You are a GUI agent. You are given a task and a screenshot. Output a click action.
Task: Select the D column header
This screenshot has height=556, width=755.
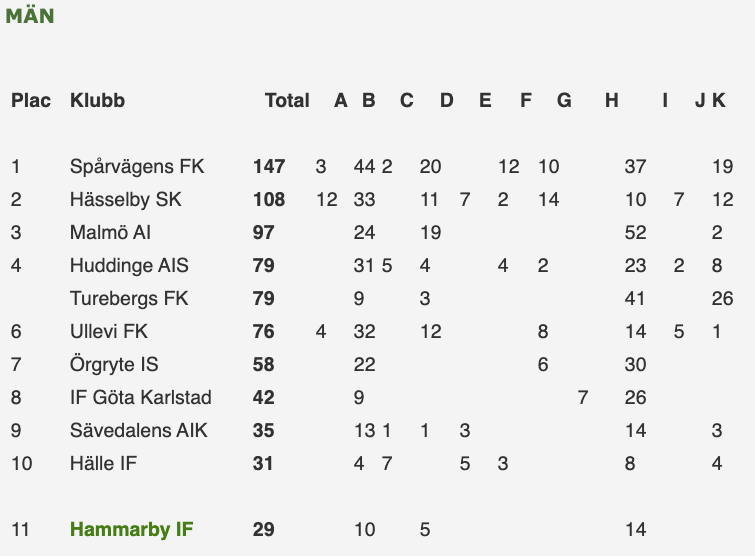point(446,100)
